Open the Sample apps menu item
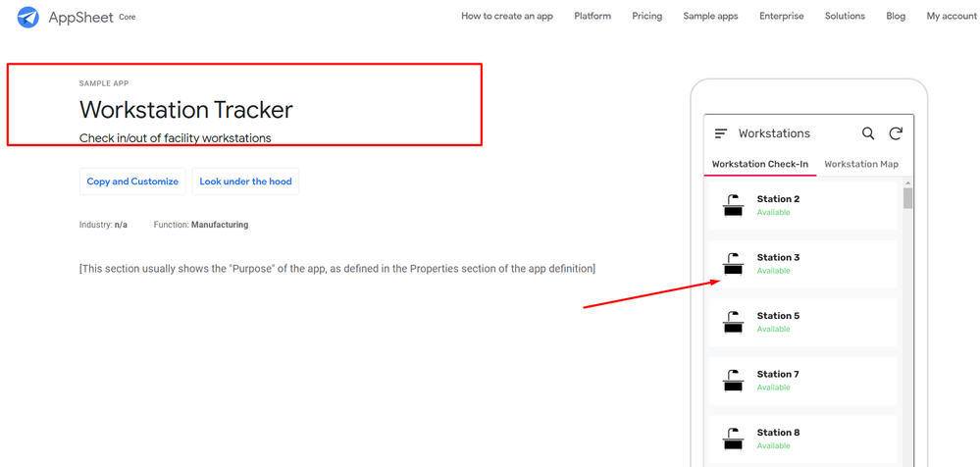Viewport: 980px width, 467px height. (710, 17)
